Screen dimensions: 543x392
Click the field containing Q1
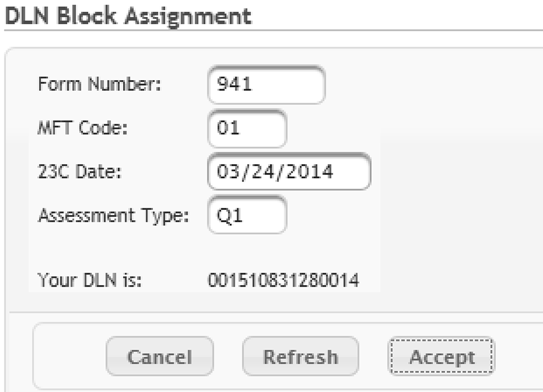(x=246, y=215)
